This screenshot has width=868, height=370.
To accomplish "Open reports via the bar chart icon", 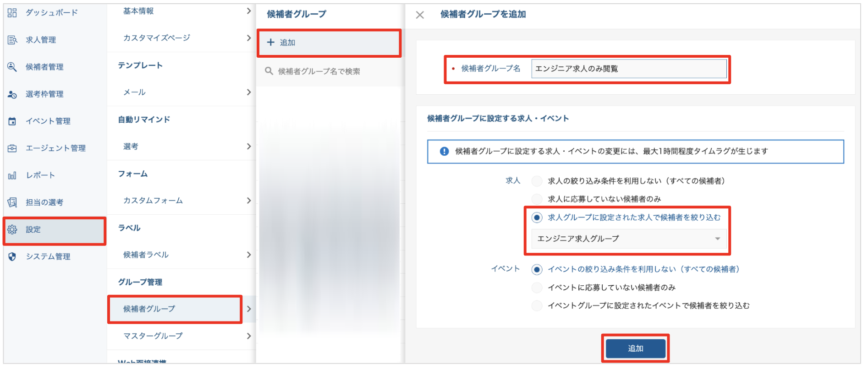I will pyautogui.click(x=12, y=175).
